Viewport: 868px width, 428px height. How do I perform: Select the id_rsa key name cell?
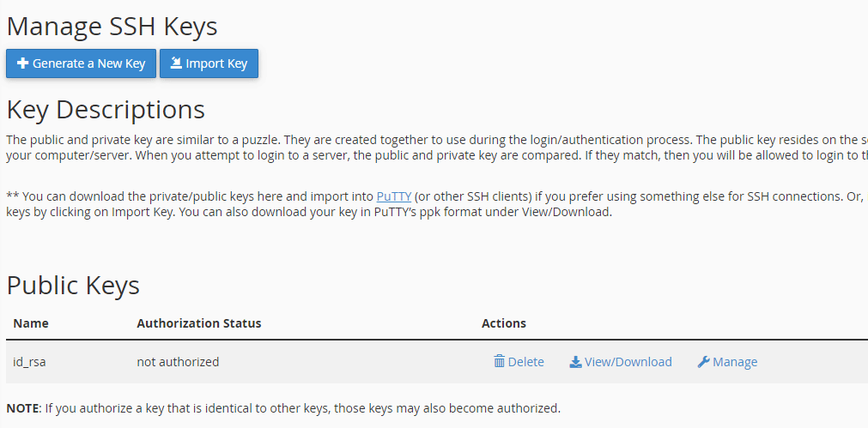29,362
